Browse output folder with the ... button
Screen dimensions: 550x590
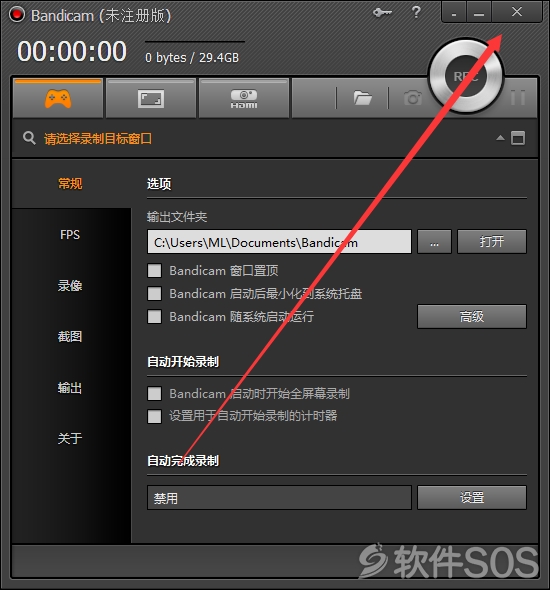pyautogui.click(x=434, y=242)
